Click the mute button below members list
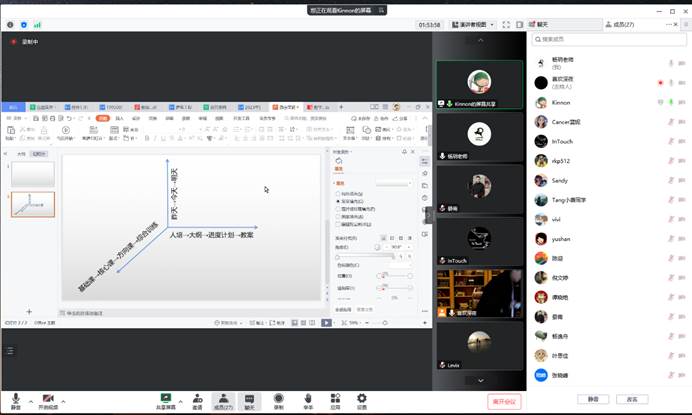Image resolution: width=692 pixels, height=415 pixels. click(593, 398)
